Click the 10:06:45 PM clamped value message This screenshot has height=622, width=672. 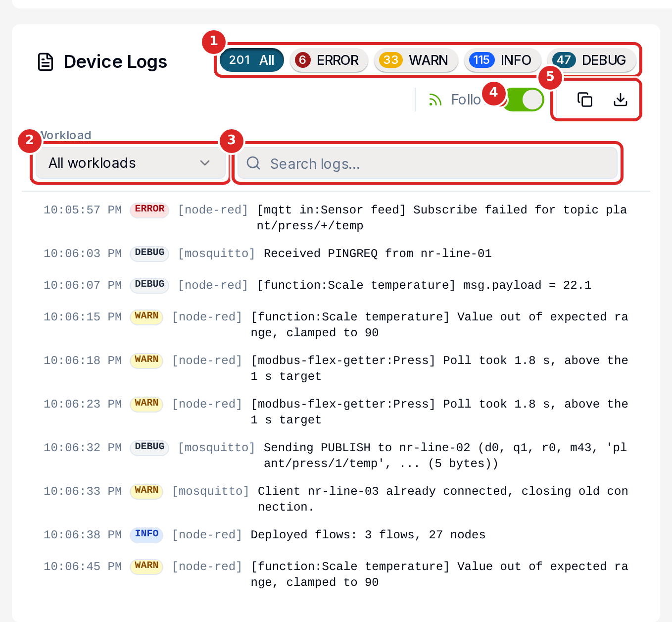[x=439, y=574]
